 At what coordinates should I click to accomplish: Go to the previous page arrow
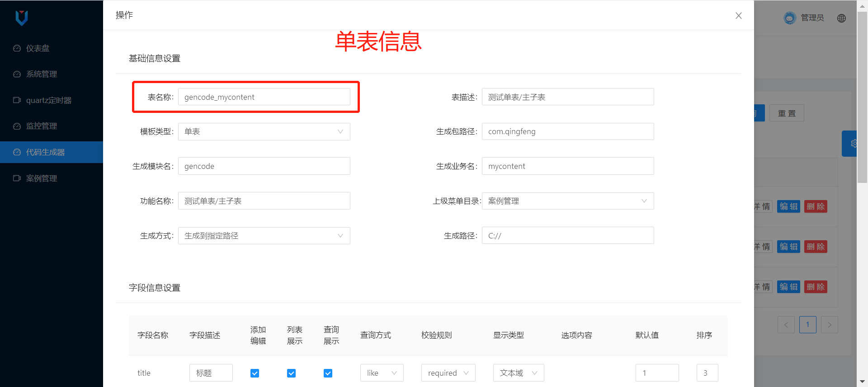pos(786,325)
